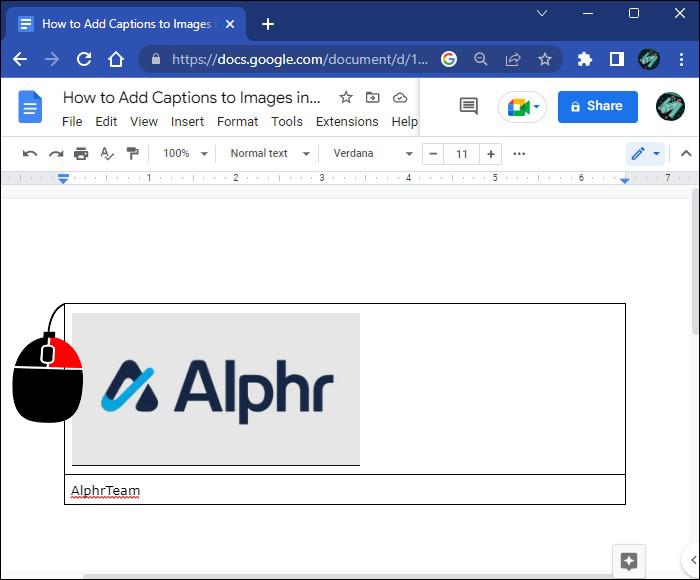Activate the paint format tool
700x580 pixels.
click(132, 154)
